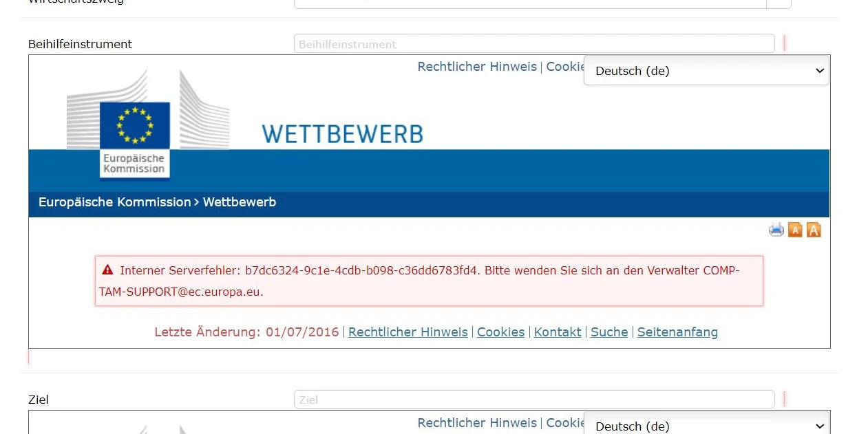Open the Cookies link in the footer
This screenshot has width=868, height=434.
(x=500, y=332)
